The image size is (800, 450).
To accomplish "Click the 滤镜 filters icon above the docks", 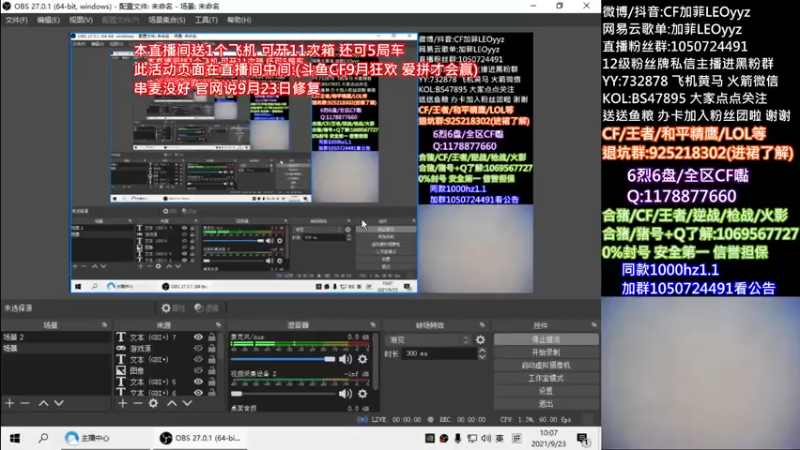I will (x=199, y=308).
